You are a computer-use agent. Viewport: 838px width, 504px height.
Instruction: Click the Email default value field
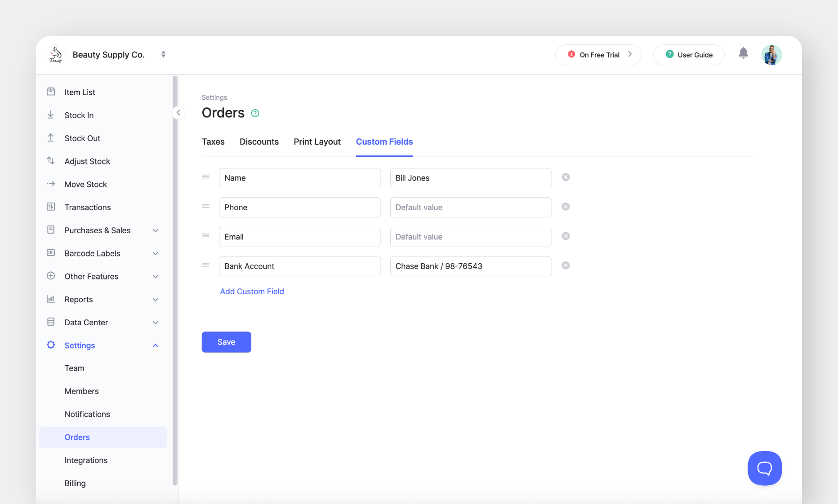tap(470, 237)
